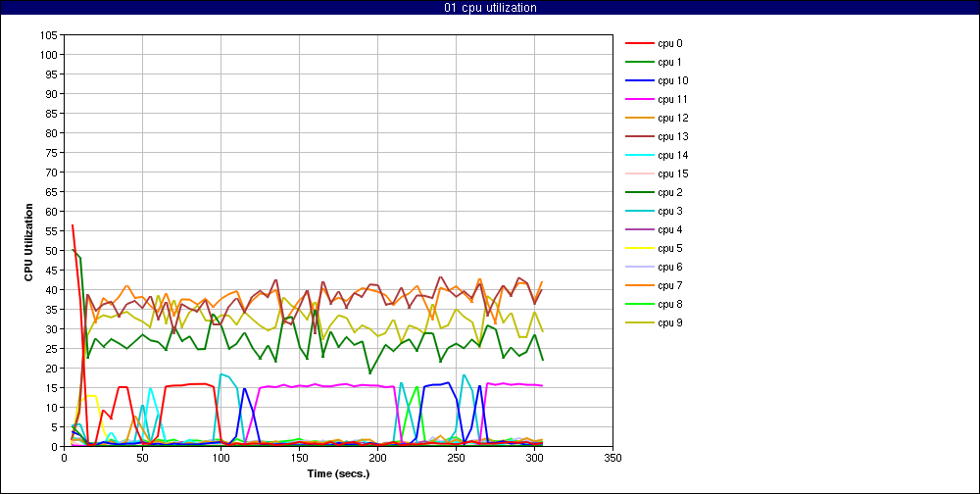
Task: Select the "cpu 9" legend label
Action: [670, 322]
